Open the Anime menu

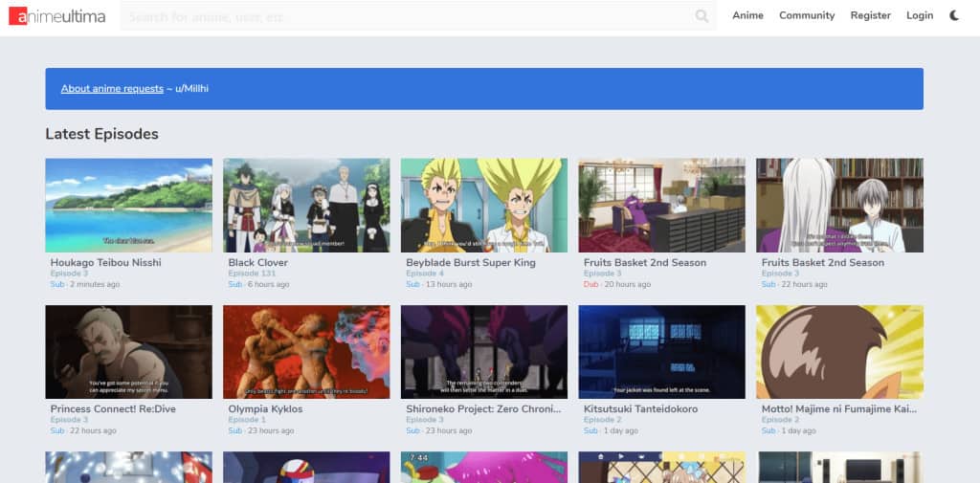(x=747, y=15)
